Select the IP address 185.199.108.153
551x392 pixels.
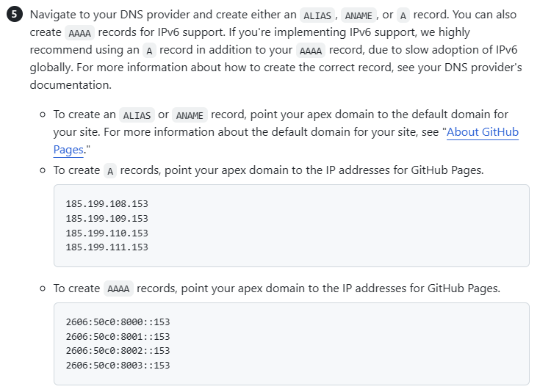coord(107,204)
